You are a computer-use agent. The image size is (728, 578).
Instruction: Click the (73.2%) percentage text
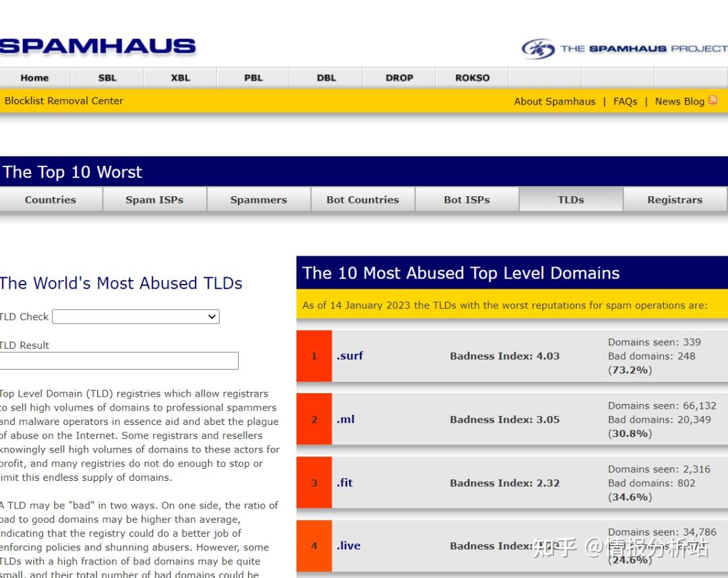coord(630,370)
